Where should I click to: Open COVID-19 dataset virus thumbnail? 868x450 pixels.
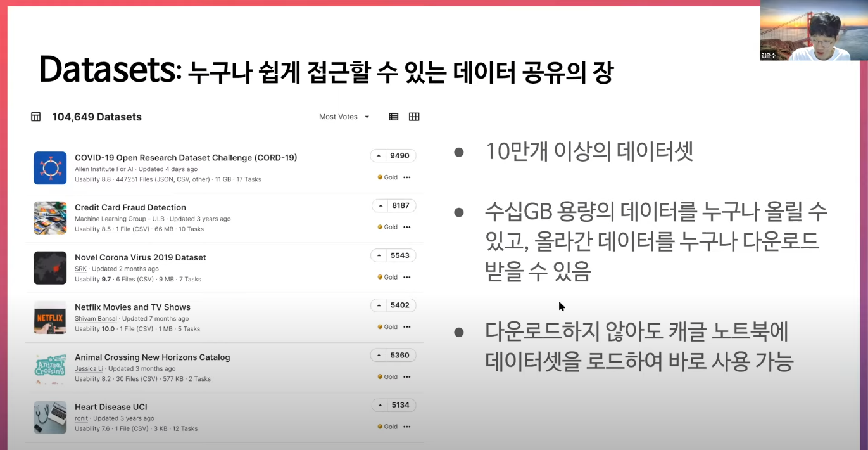[x=50, y=168]
